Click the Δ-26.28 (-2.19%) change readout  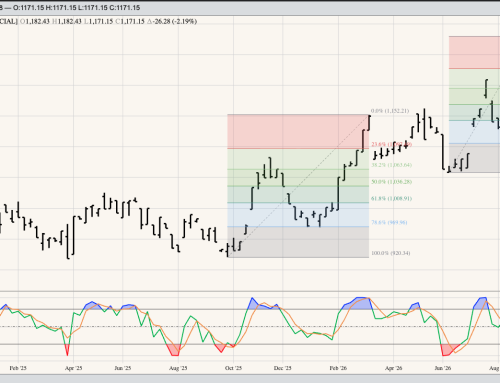pos(172,21)
